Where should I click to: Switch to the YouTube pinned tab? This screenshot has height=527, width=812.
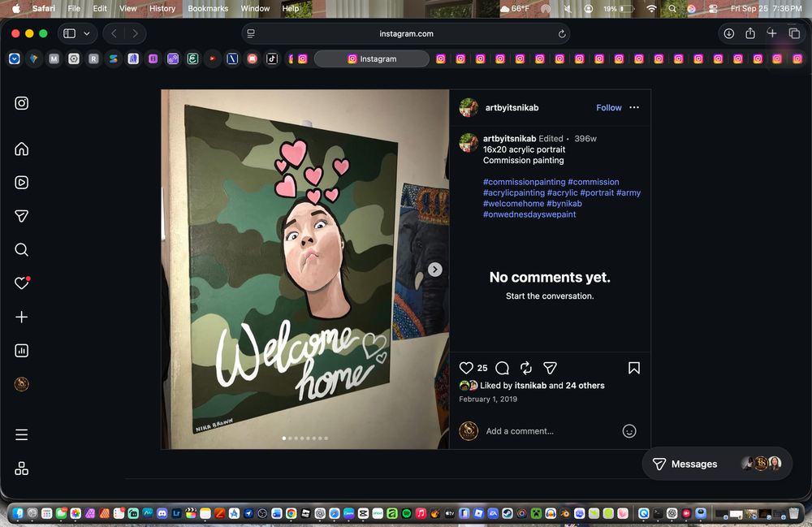pos(212,59)
